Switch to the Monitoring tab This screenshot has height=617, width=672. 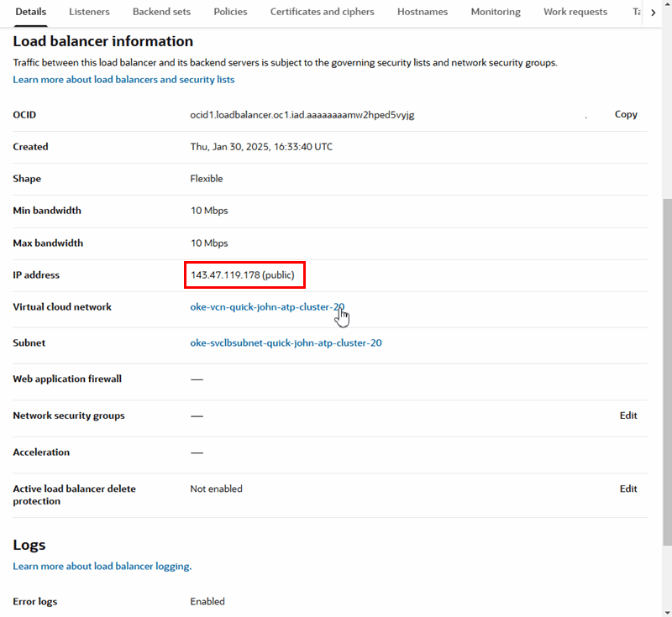pos(496,12)
